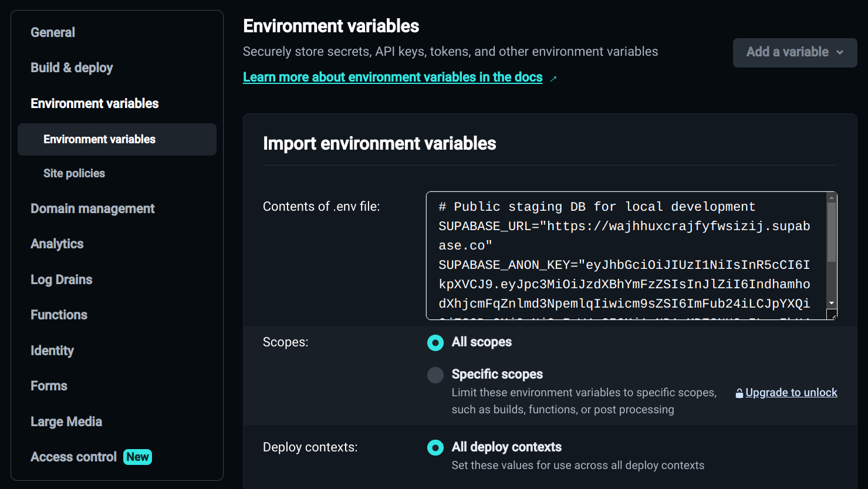Click the lock icon next to Upgrade to unlock
868x489 pixels.
pyautogui.click(x=739, y=393)
